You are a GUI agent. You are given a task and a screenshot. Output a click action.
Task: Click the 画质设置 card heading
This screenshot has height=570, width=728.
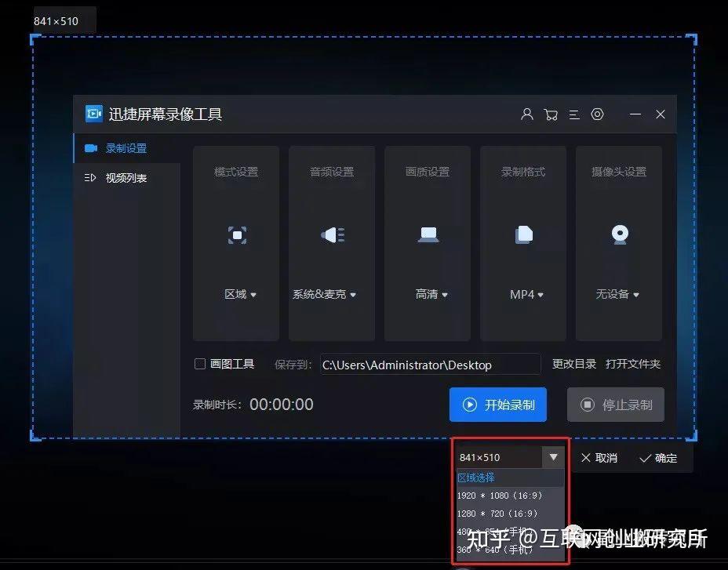(428, 172)
